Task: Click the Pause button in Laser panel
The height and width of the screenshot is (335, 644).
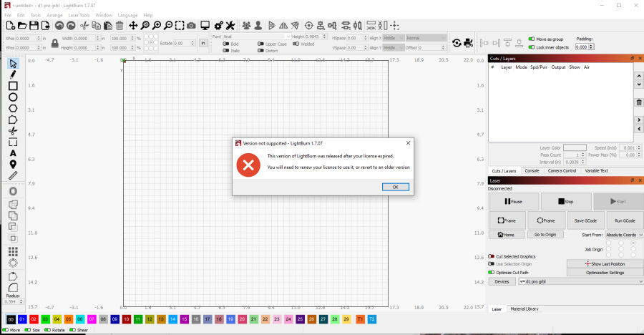Action: (x=513, y=201)
